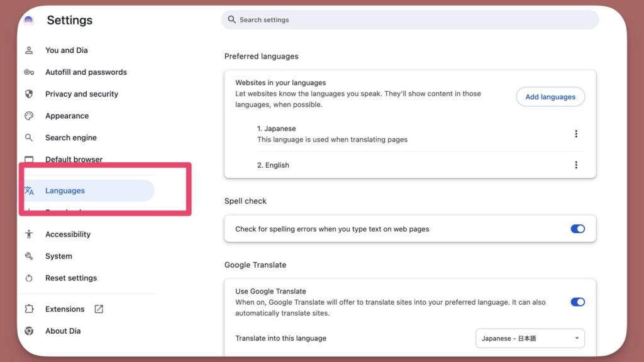Viewport: 644px width, 362px height.
Task: Click the Accessibility figure icon
Action: (29, 234)
